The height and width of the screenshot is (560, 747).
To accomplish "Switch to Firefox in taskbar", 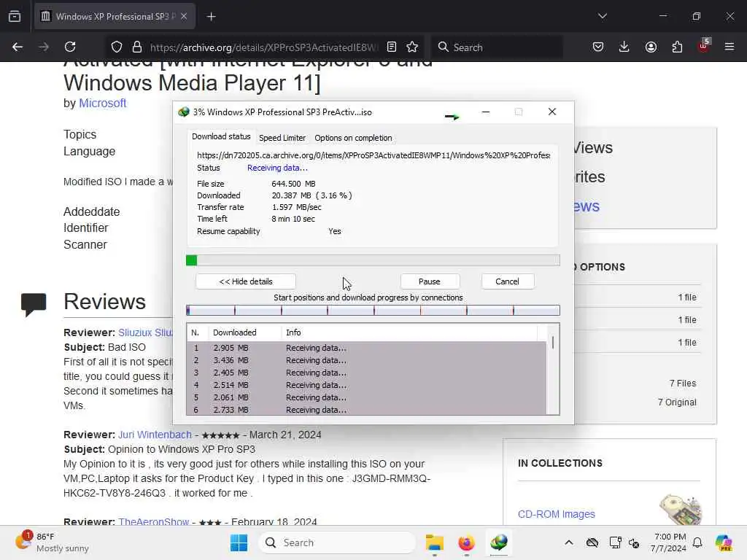I will (x=466, y=542).
